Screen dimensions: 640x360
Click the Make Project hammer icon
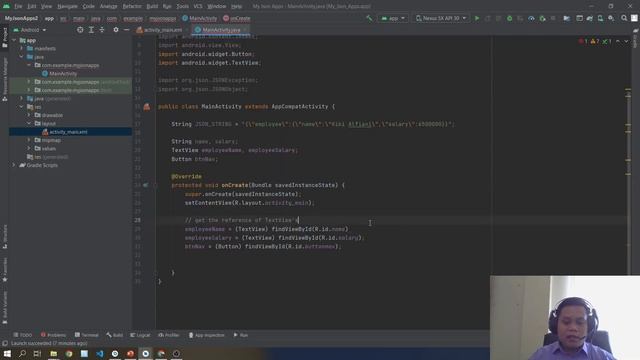tap(369, 18)
